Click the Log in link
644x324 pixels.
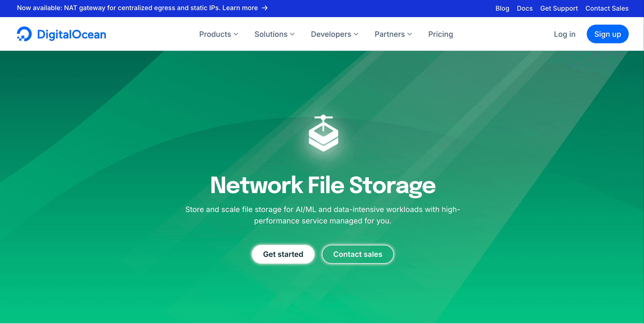564,34
